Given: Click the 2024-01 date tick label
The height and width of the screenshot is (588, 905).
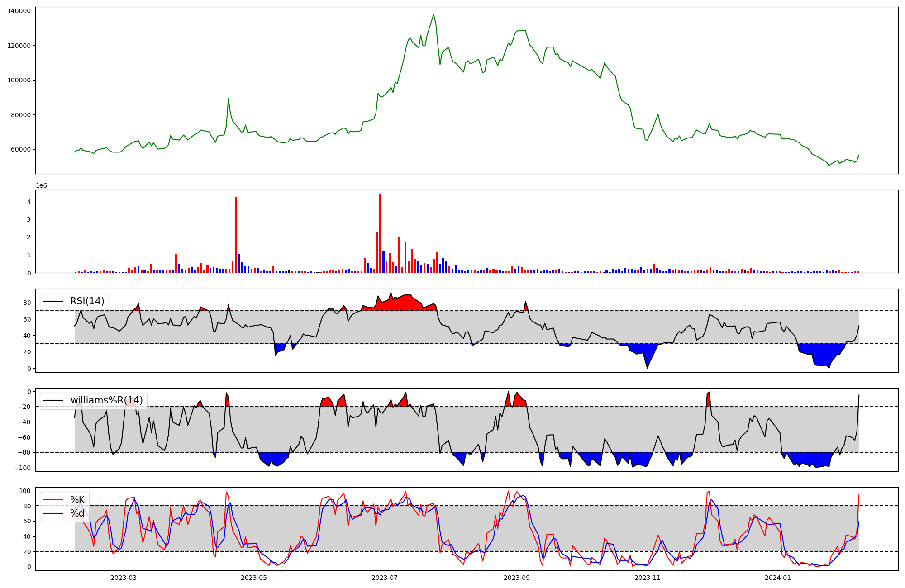Looking at the screenshot, I should [778, 578].
